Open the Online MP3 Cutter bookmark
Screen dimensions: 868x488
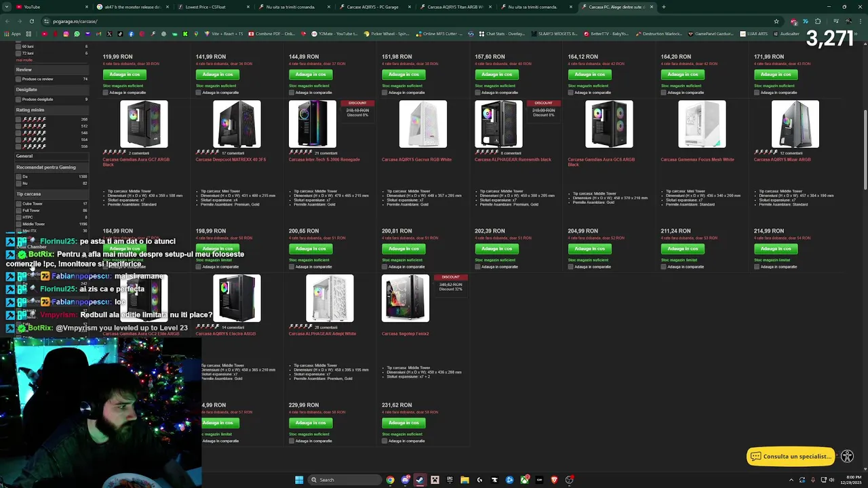(x=439, y=34)
